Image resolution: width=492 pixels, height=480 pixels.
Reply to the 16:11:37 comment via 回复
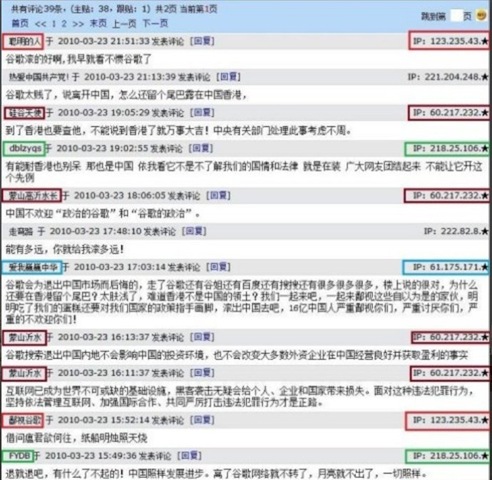pos(202,373)
